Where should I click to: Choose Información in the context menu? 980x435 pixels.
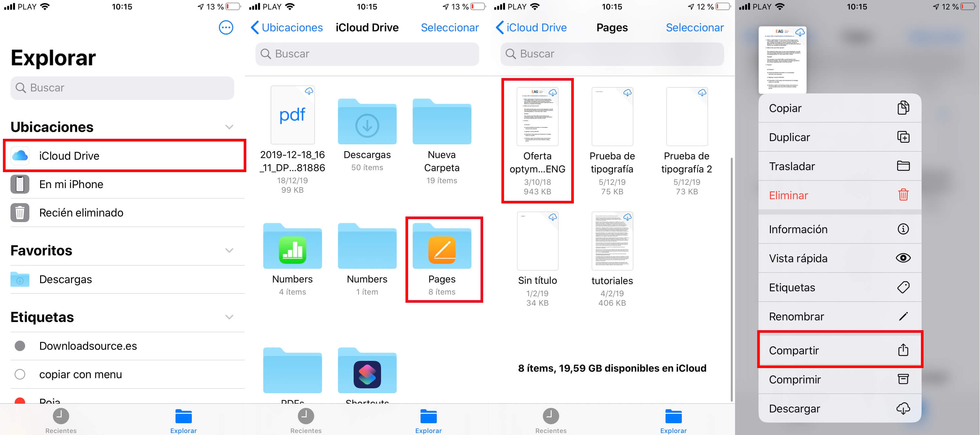point(840,229)
